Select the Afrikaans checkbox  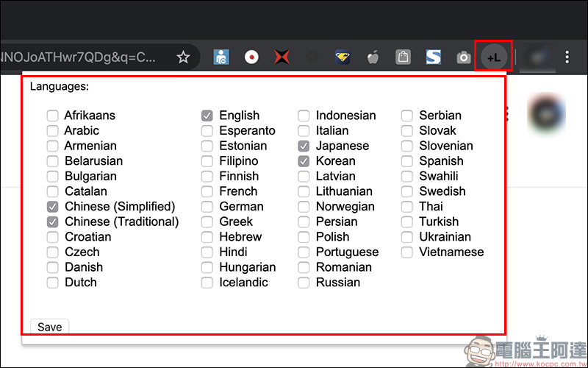point(53,116)
